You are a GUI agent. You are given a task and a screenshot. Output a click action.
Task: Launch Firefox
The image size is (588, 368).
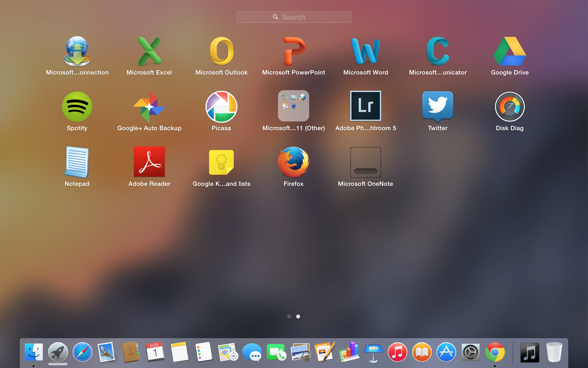coord(294,162)
